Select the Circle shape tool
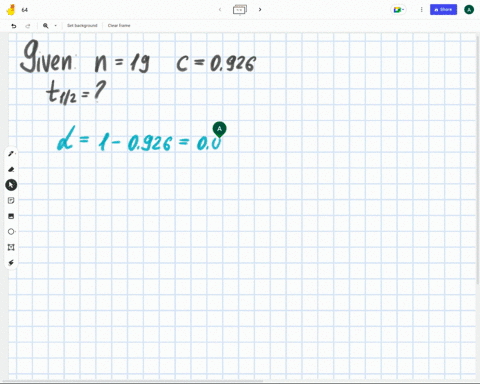This screenshot has height=384, width=480. [x=11, y=231]
